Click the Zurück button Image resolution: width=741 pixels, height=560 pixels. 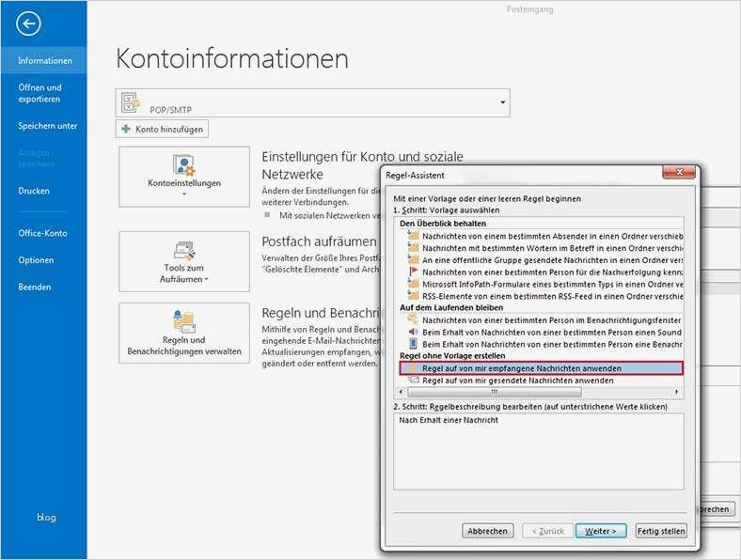[547, 531]
